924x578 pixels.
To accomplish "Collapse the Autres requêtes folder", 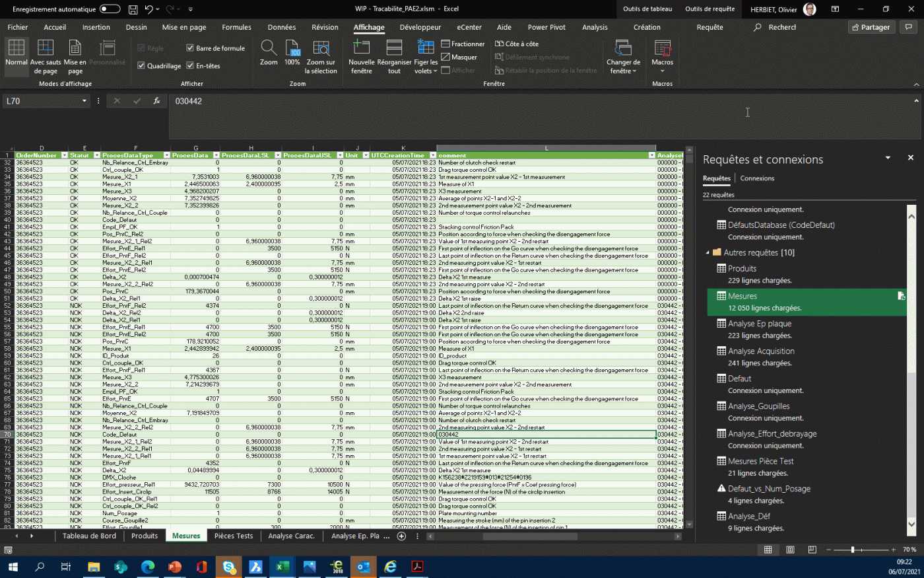I will click(708, 252).
